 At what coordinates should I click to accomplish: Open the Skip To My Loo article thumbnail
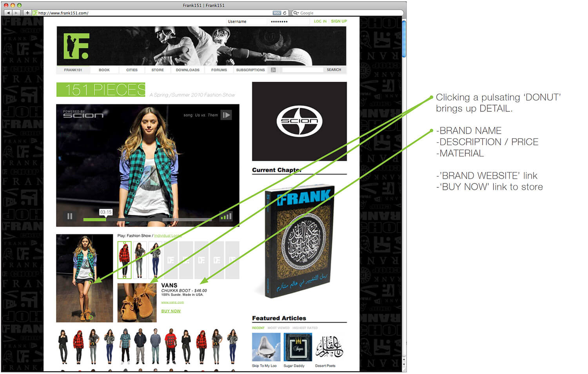tap(266, 347)
